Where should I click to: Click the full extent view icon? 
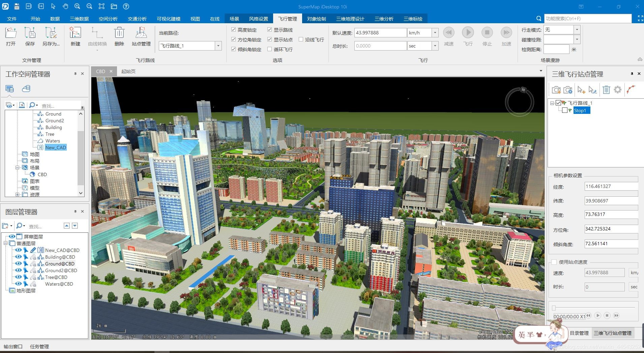[x=101, y=6]
